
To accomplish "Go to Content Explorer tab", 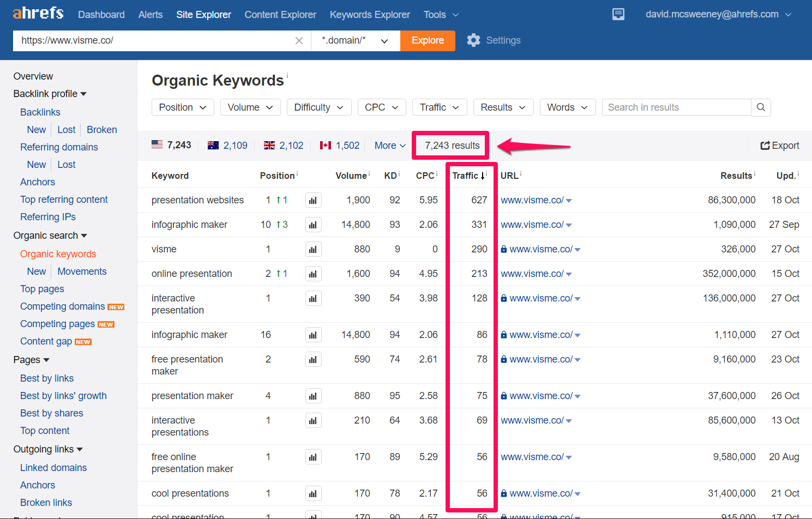I will tap(280, 15).
